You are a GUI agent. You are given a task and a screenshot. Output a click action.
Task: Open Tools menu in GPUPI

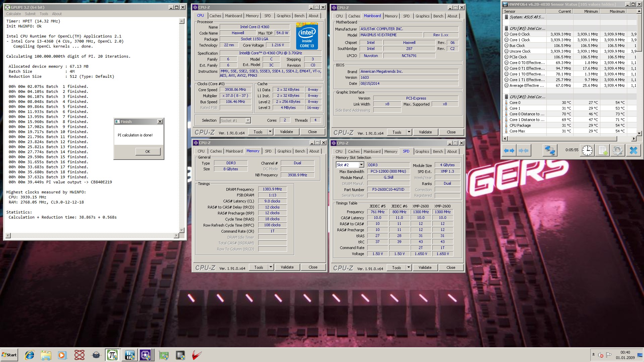coord(44,14)
